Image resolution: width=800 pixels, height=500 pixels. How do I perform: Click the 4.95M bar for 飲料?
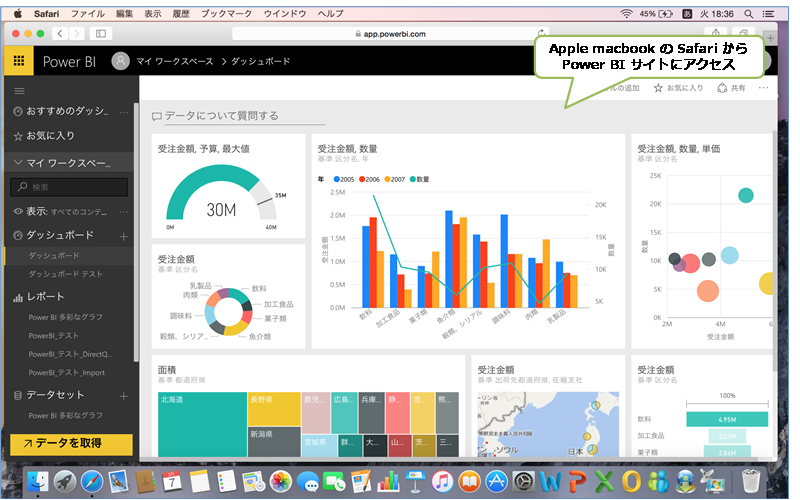(x=727, y=419)
